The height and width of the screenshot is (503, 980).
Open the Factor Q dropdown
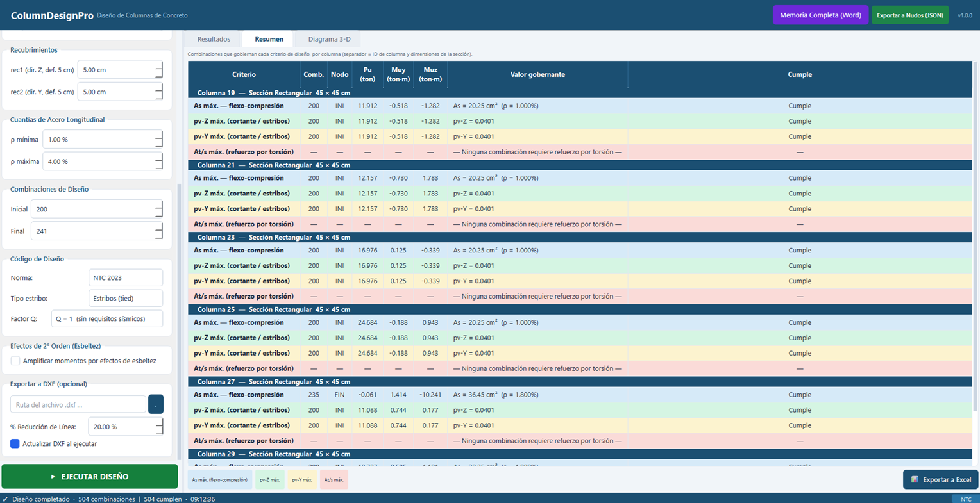tap(107, 319)
